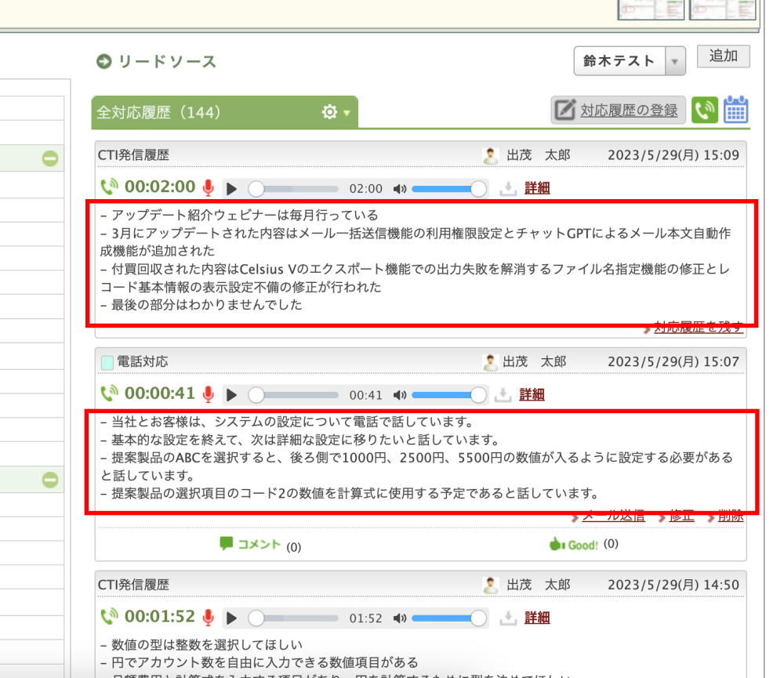Mute the speaker for the 02:00 recording
Image resolution: width=784 pixels, height=678 pixels.
click(400, 189)
